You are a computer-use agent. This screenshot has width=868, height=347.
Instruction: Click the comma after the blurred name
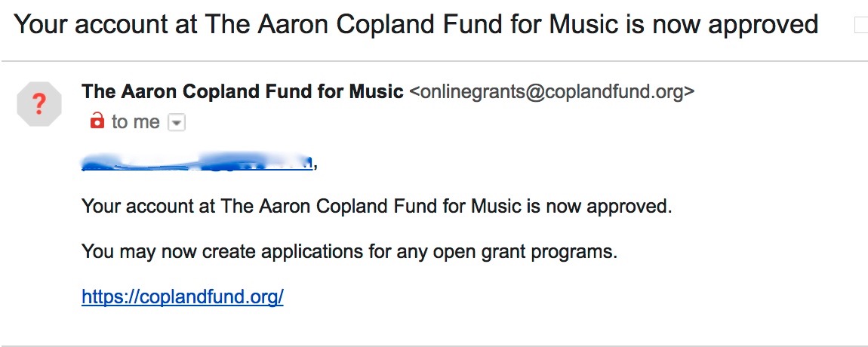point(315,165)
